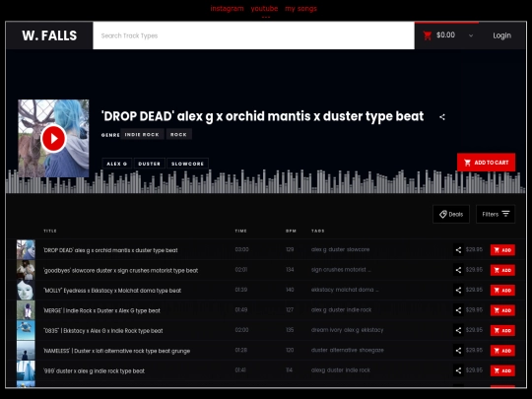This screenshot has height=399, width=532.
Task: Click the '999' row thumbnail
Action: pos(26,370)
